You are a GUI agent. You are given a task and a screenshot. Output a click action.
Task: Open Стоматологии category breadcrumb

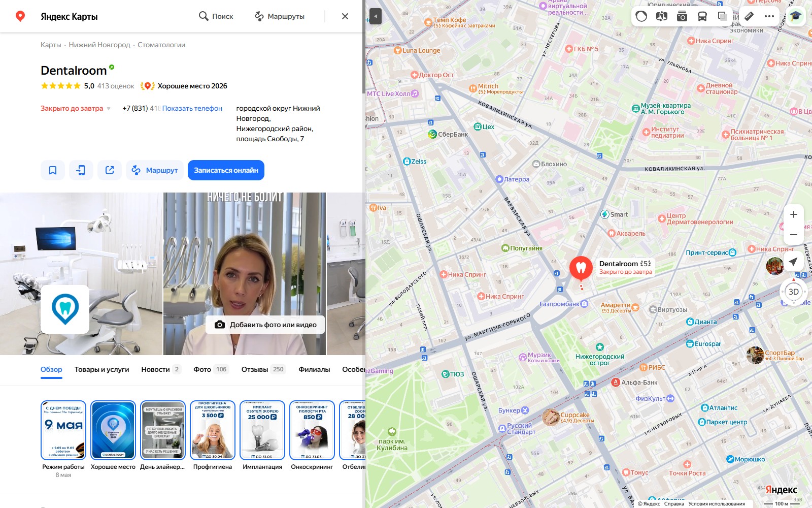pyautogui.click(x=161, y=45)
